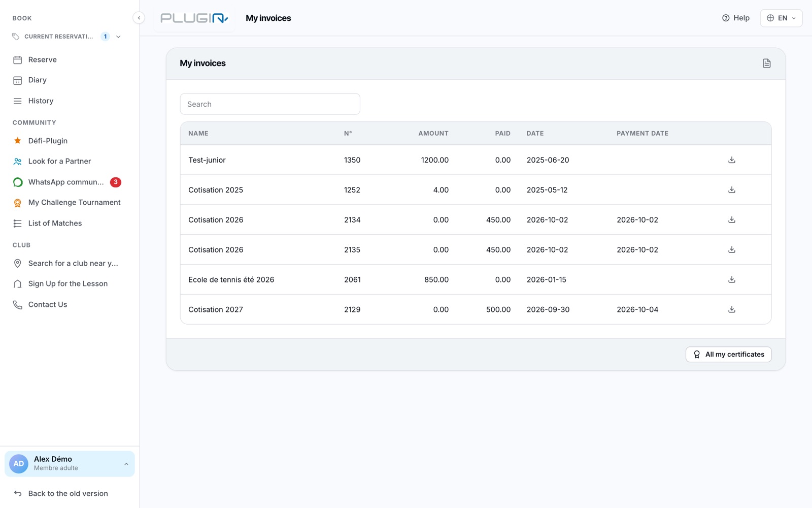Screen dimensions: 812x508
Task: Click the 2025-06-20 date cell
Action: tap(548, 160)
